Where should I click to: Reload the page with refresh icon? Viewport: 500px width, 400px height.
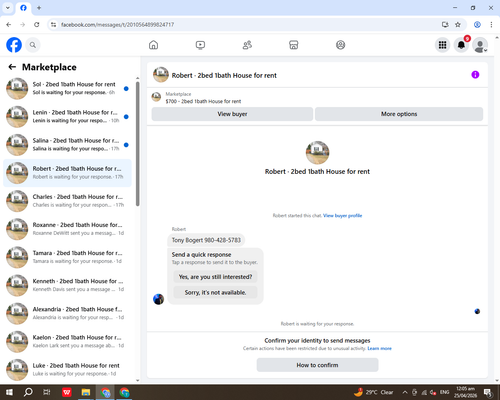click(37, 25)
